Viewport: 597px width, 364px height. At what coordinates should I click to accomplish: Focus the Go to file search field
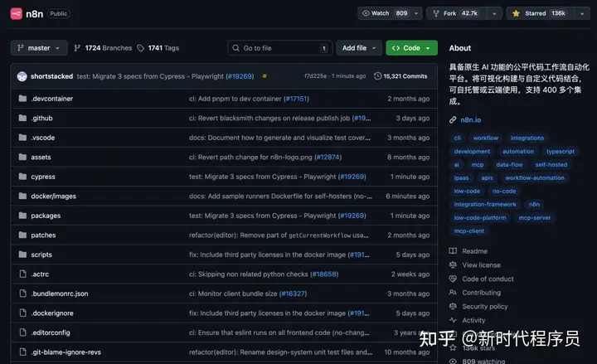pyautogui.click(x=280, y=48)
